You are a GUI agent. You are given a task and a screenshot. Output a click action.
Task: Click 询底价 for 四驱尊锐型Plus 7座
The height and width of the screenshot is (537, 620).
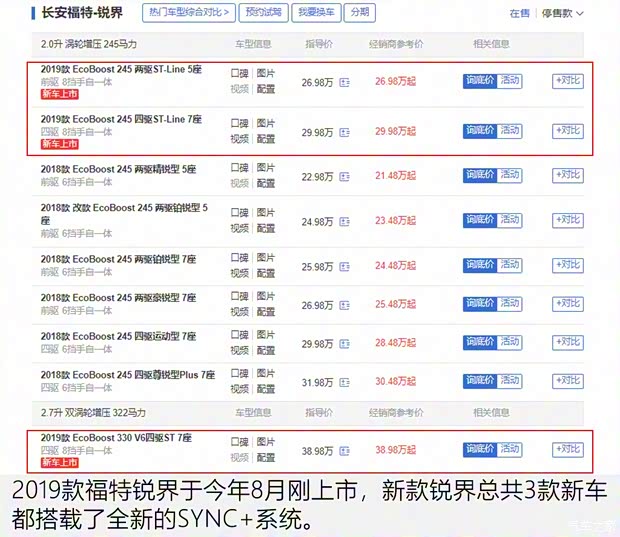point(480,381)
